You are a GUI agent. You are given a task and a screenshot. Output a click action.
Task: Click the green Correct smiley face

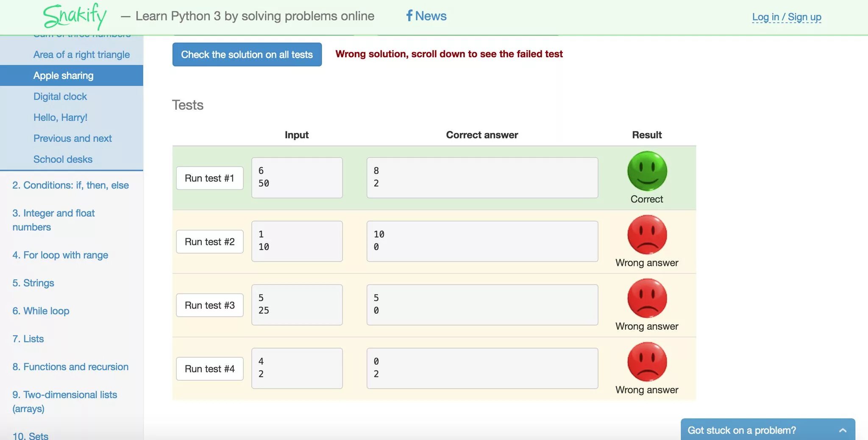coord(647,171)
